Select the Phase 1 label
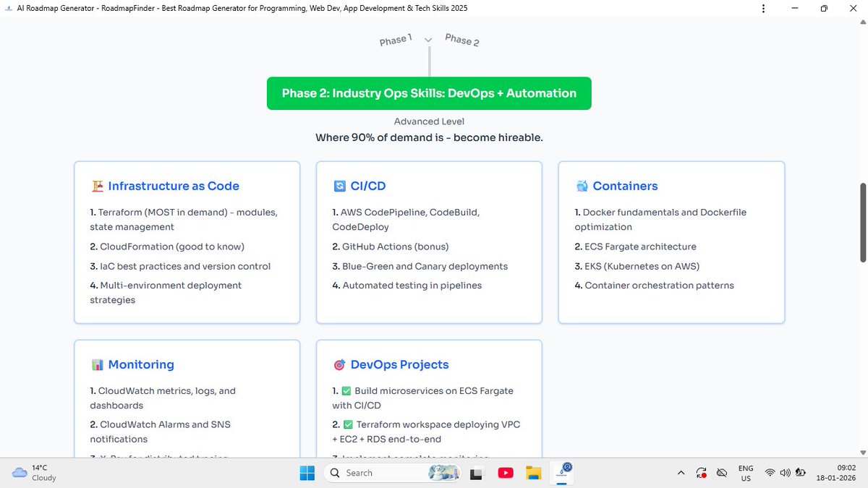 click(396, 40)
